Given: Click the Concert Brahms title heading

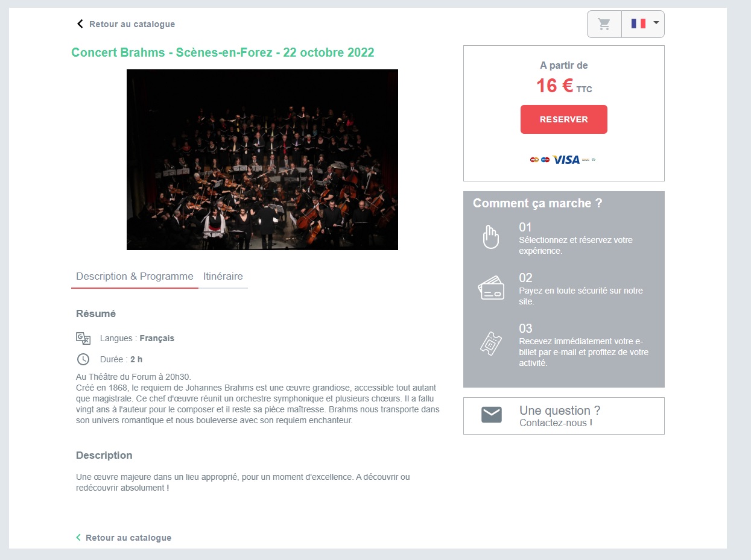Looking at the screenshot, I should click(x=223, y=52).
